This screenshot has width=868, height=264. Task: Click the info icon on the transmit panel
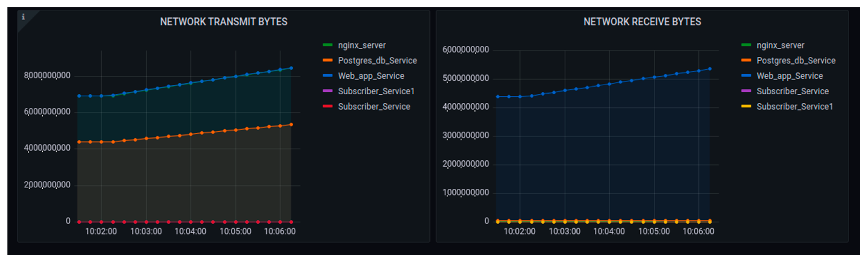(23, 16)
